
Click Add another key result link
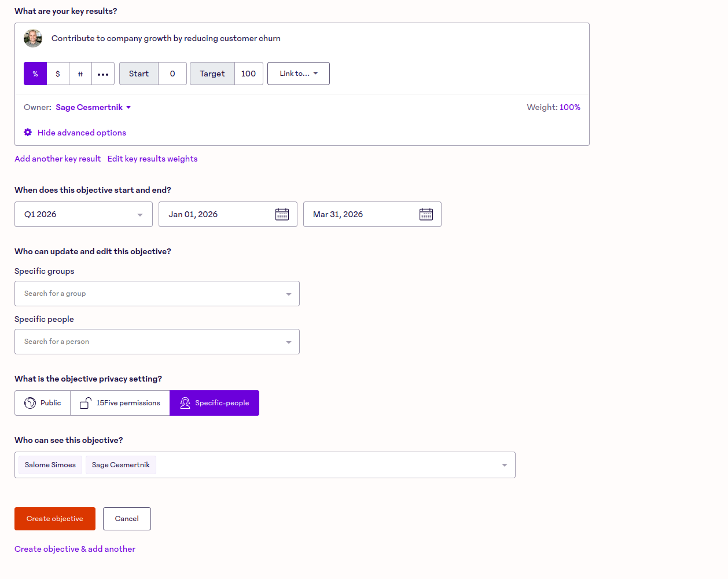(57, 159)
